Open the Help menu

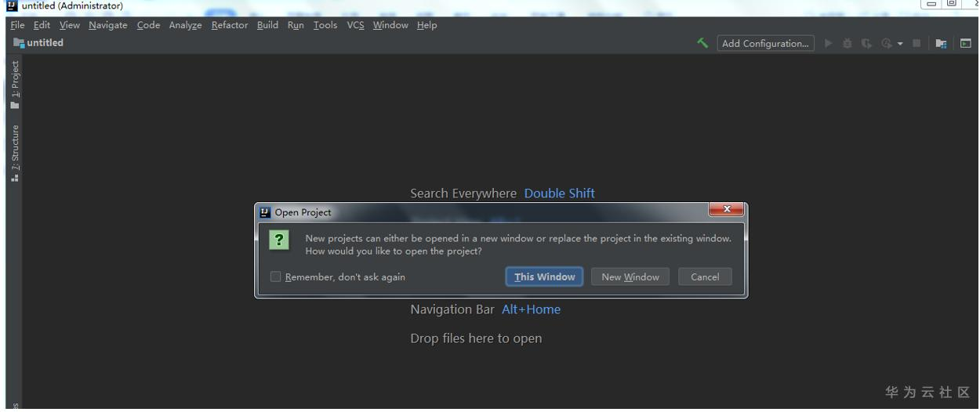pos(427,25)
